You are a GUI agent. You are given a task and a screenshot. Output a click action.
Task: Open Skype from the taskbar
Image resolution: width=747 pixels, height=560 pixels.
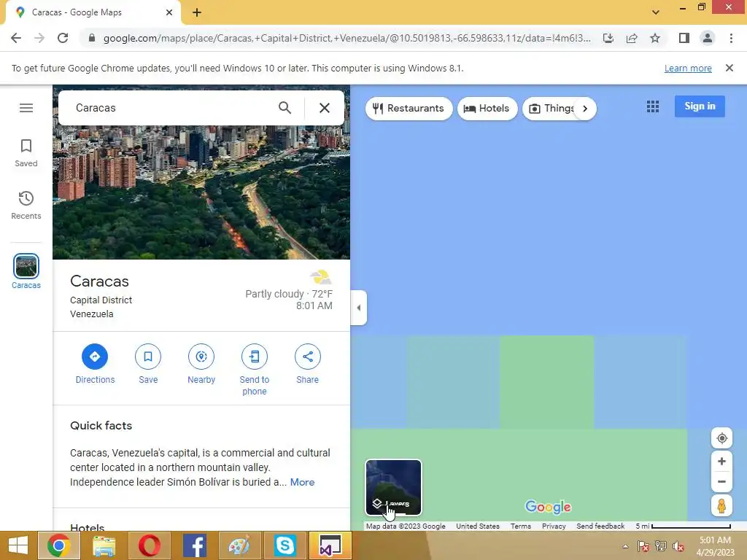[x=285, y=545]
